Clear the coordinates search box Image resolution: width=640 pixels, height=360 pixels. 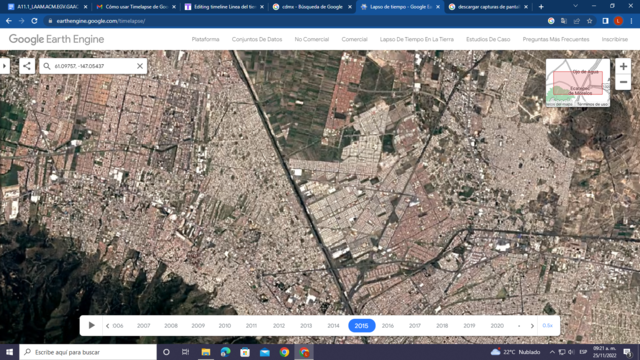140,66
